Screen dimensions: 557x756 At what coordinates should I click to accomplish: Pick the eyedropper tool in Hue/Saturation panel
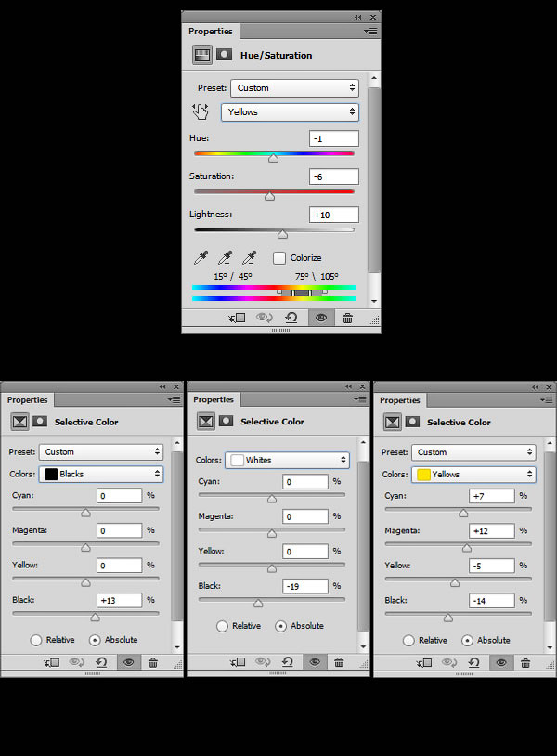(x=201, y=258)
